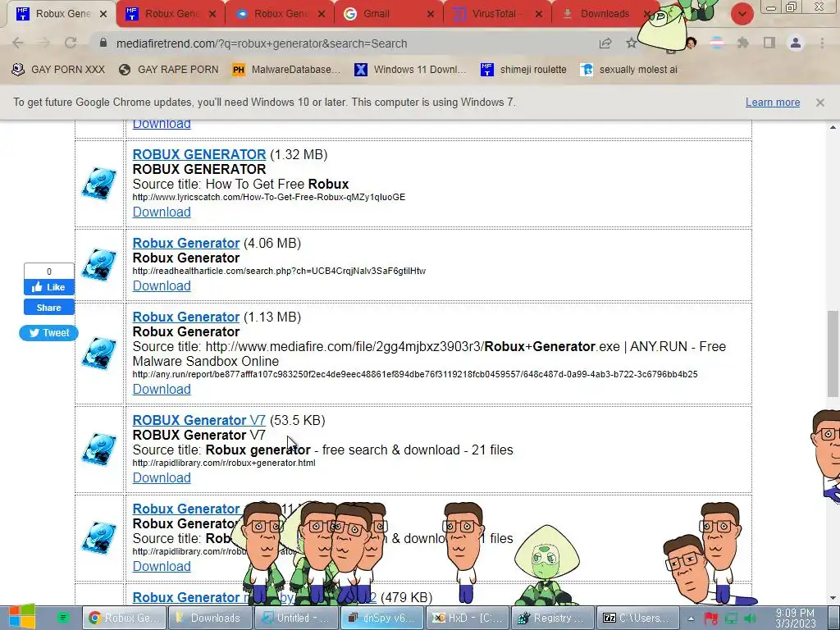Click the lyricscatch.com source URL text
The image size is (840, 630).
coord(268,197)
